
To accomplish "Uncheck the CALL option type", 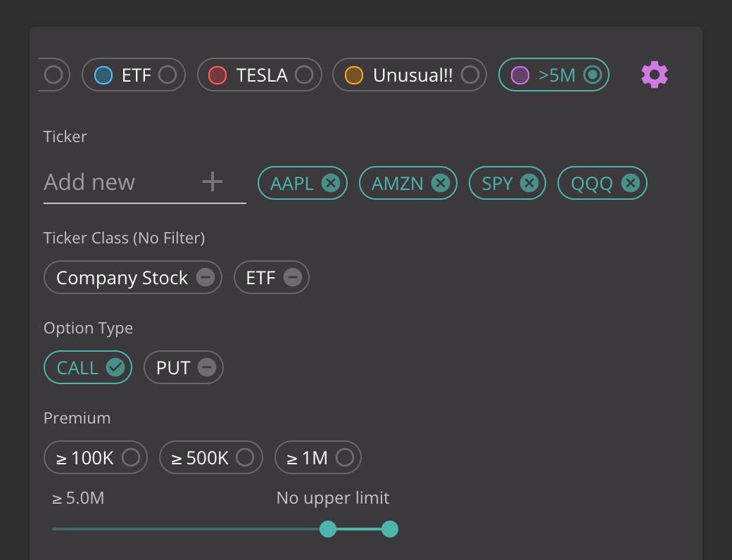I will click(88, 367).
